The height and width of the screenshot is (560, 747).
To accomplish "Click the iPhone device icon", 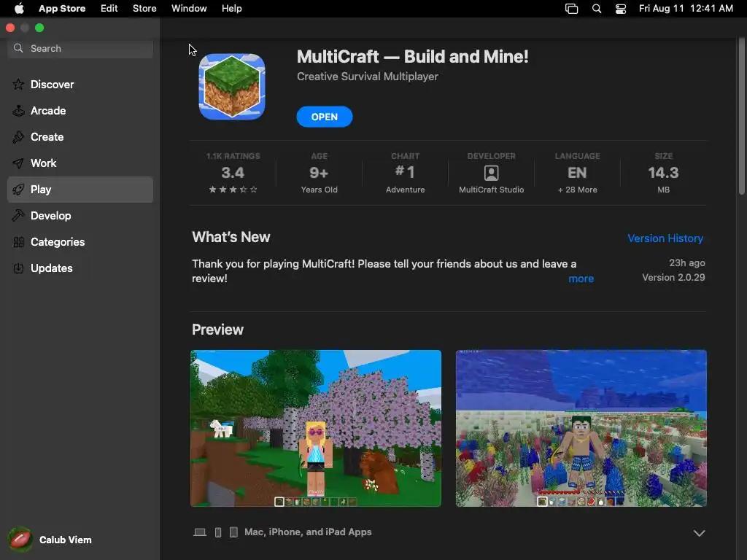I will coord(218,532).
